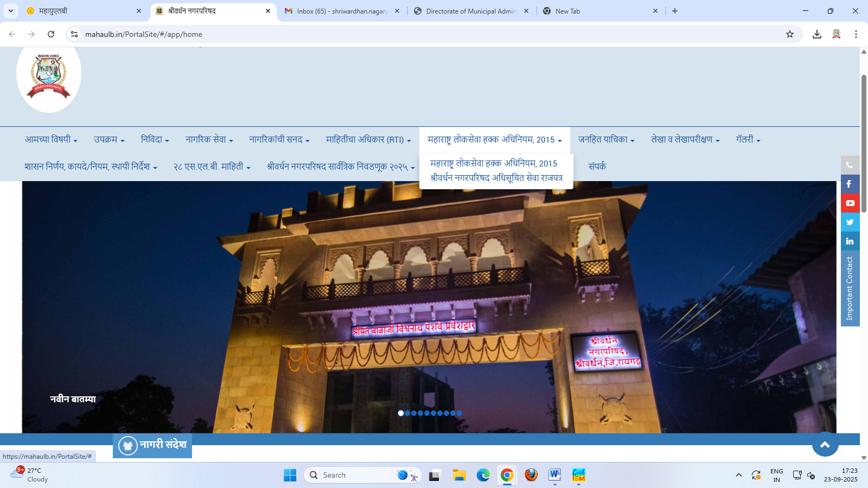Screen dimensions: 868x488
Task: Switch to the Inbox Gmail tab
Action: click(342, 11)
